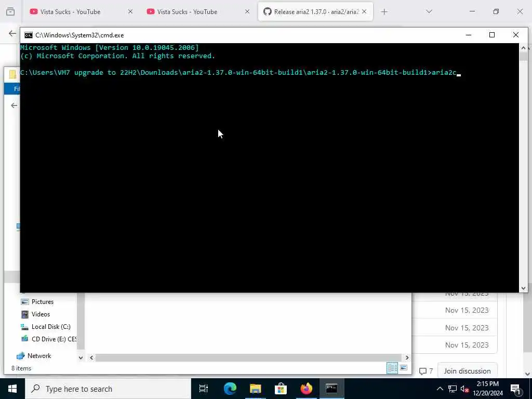532x399 pixels.
Task: Select CD Drive (E:) in sidebar
Action: pyautogui.click(x=54, y=339)
